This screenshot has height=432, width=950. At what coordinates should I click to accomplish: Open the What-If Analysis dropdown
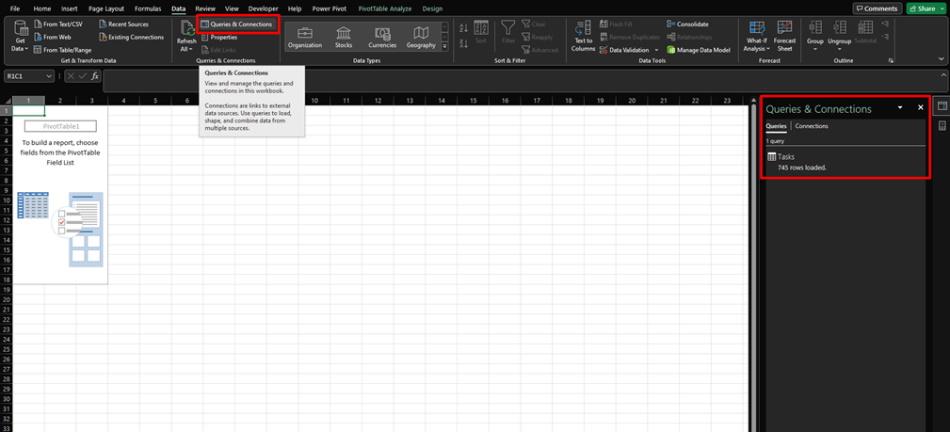757,36
